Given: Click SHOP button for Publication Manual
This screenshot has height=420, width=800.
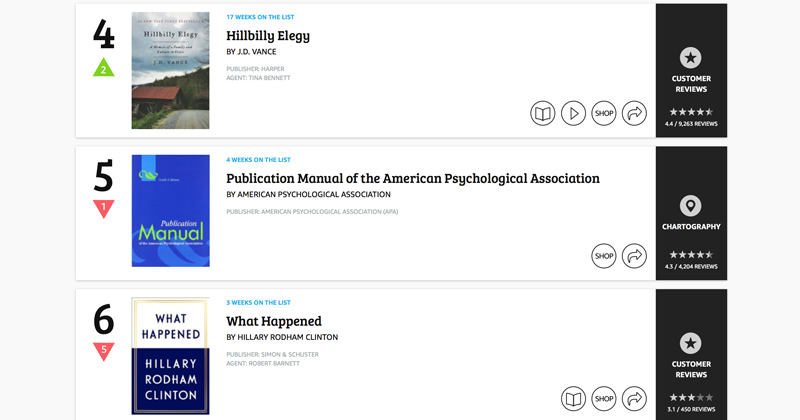Looking at the screenshot, I should point(604,256).
